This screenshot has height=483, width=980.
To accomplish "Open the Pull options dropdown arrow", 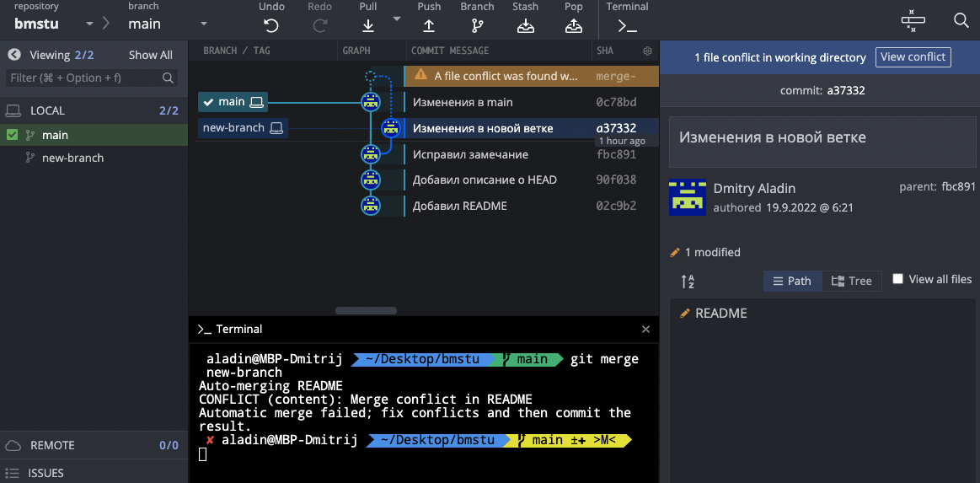I will 397,19.
